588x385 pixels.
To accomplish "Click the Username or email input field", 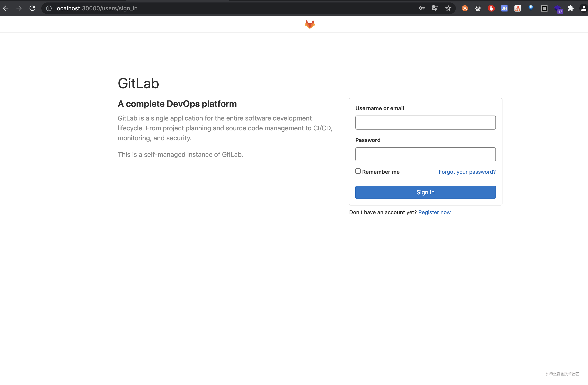I will click(x=425, y=122).
